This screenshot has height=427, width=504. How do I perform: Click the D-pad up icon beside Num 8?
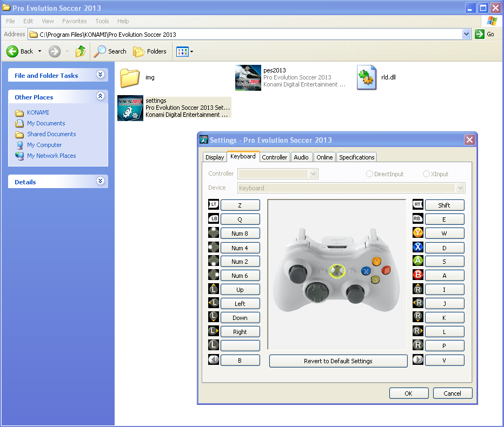pyautogui.click(x=214, y=232)
